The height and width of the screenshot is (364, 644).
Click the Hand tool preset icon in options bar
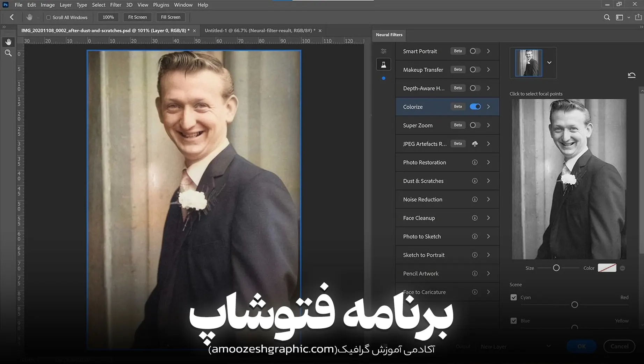[x=29, y=17]
